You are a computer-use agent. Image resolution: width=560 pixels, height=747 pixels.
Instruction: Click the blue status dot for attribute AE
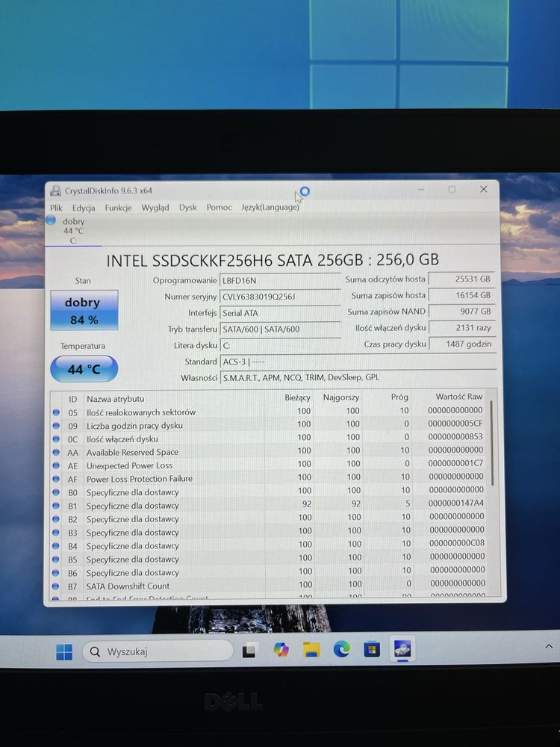click(56, 465)
